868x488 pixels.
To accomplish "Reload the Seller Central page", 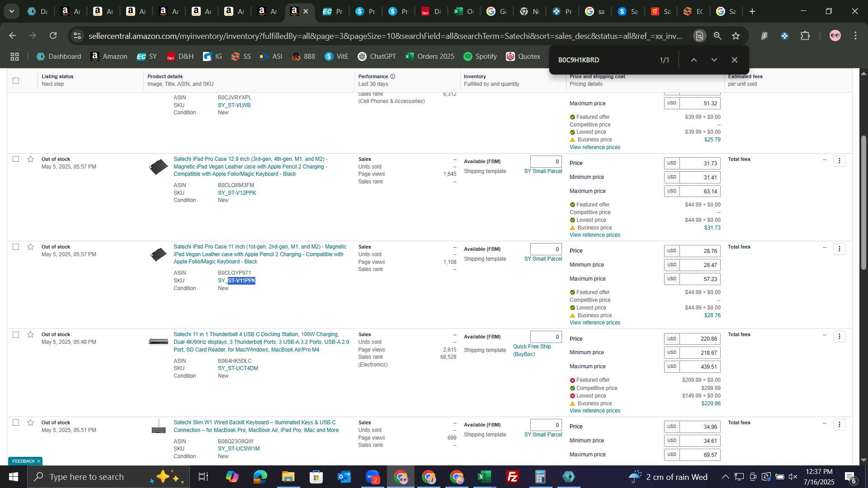I will 53,36.
